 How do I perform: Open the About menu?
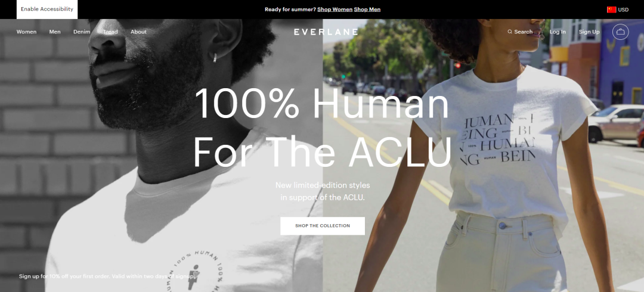tap(138, 32)
